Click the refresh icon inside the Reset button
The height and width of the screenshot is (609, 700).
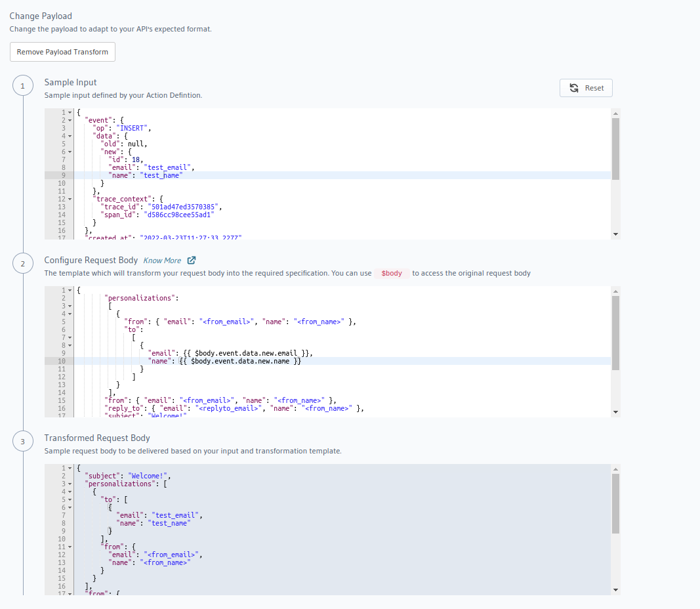574,88
